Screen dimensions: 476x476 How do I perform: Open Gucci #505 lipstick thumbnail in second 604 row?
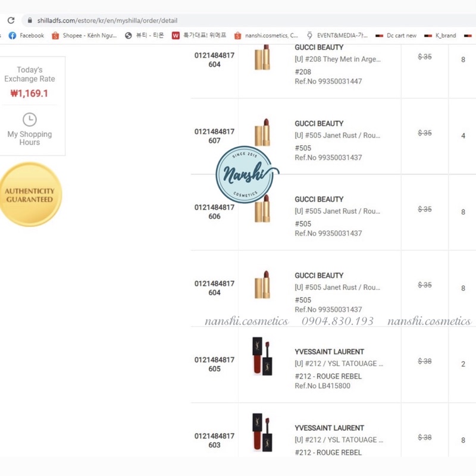(x=262, y=285)
